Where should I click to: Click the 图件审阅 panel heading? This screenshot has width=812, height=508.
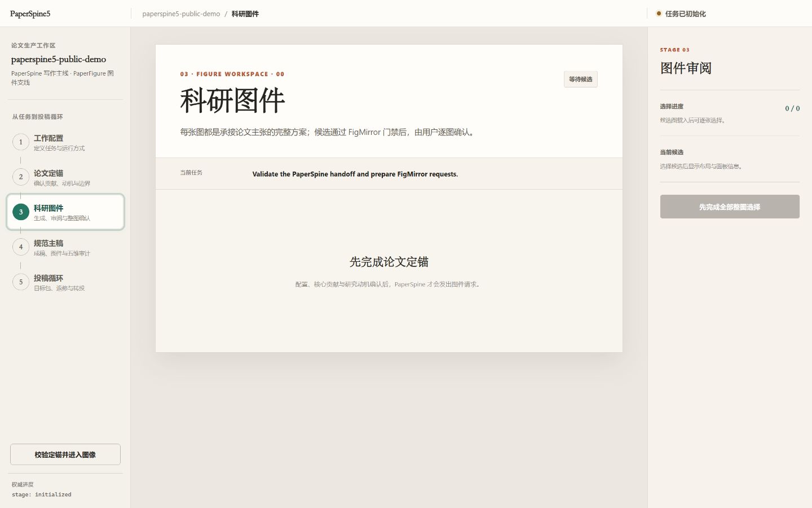click(x=686, y=68)
